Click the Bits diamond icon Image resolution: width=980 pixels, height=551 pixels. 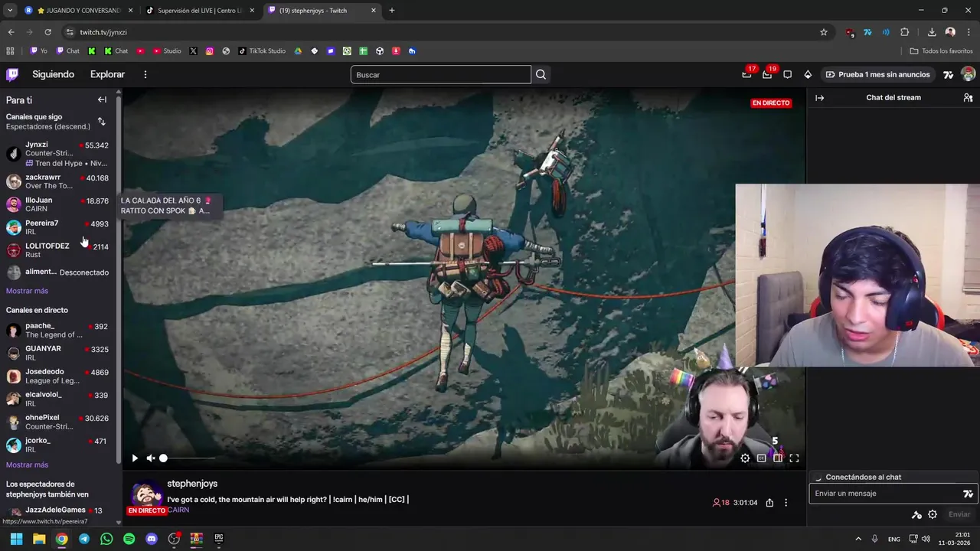click(808, 74)
